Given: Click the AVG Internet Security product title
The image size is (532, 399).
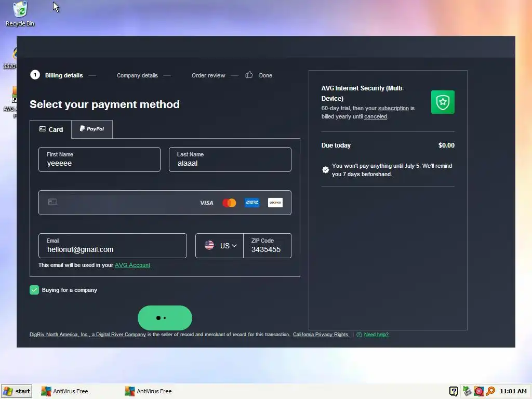Looking at the screenshot, I should (x=363, y=94).
